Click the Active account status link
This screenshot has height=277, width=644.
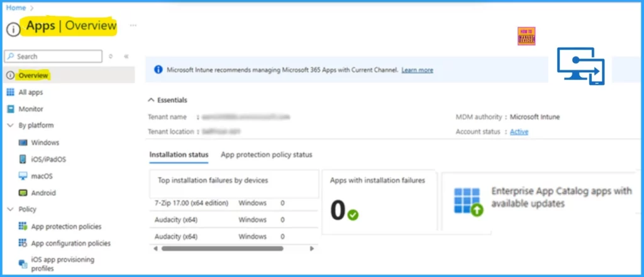click(519, 132)
